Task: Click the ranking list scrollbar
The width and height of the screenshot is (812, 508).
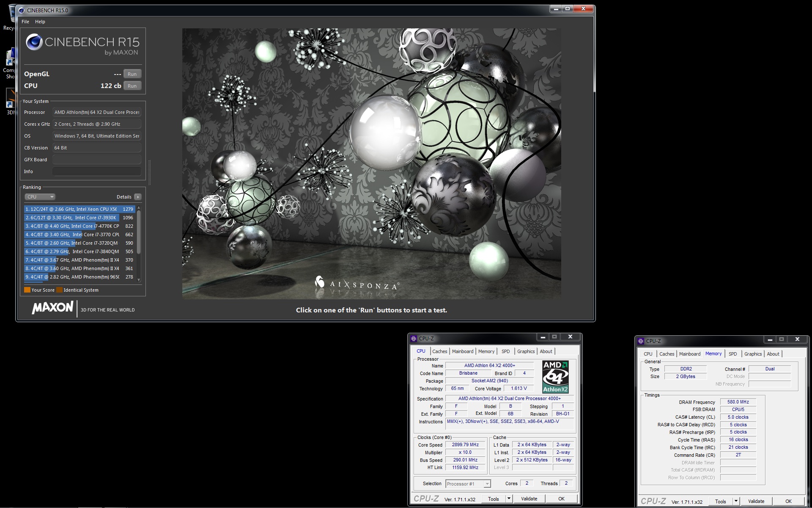Action: pyautogui.click(x=139, y=233)
